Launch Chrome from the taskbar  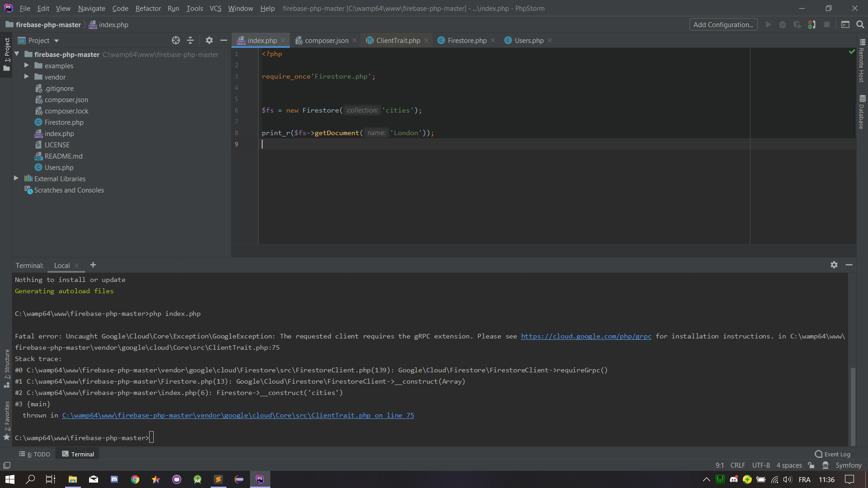point(135,479)
